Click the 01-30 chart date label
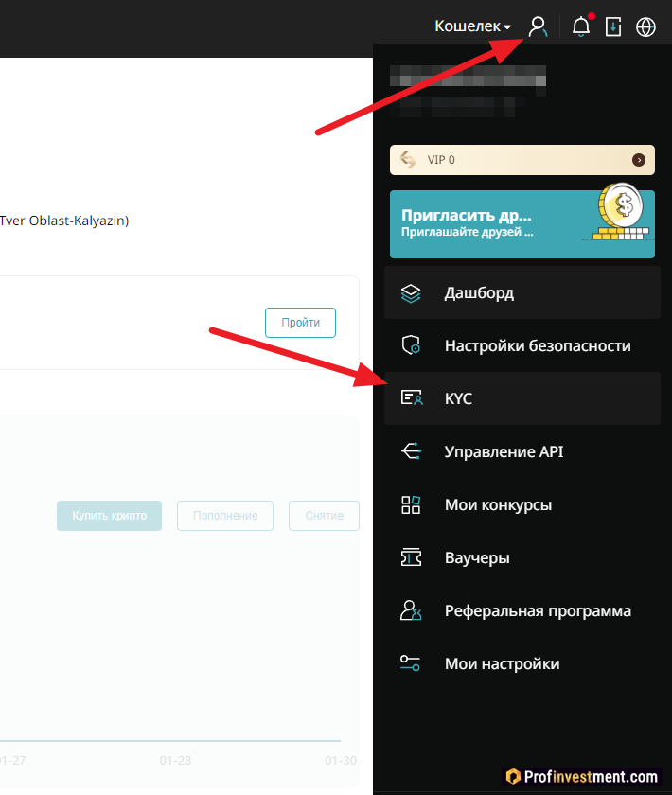Viewport: 672px width, 795px height. (x=341, y=761)
